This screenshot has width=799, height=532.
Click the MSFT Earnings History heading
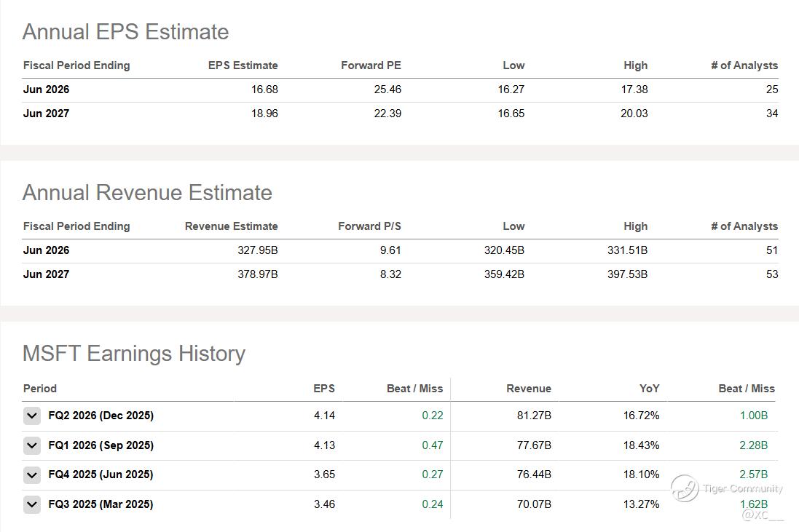click(134, 354)
